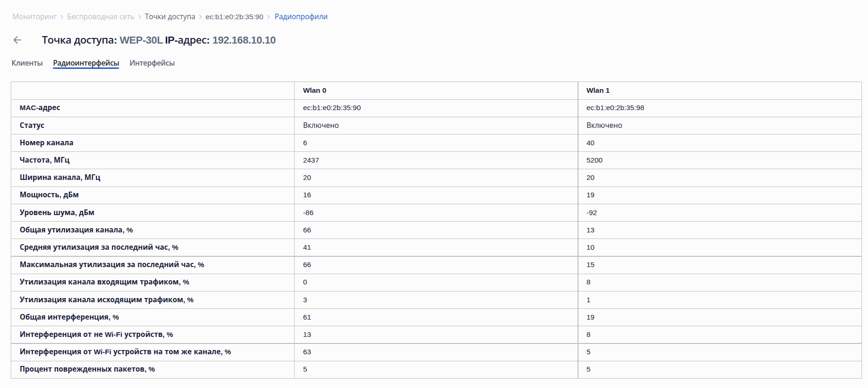The image size is (868, 388).
Task: Click the Wlan 1 frequency value 5200
Action: click(594, 160)
